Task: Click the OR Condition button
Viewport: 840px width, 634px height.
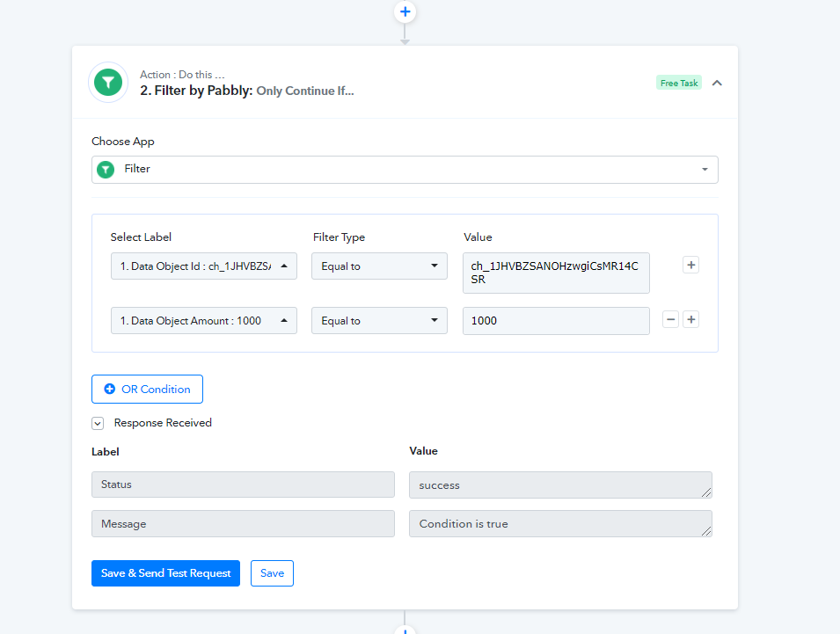Action: coord(147,390)
